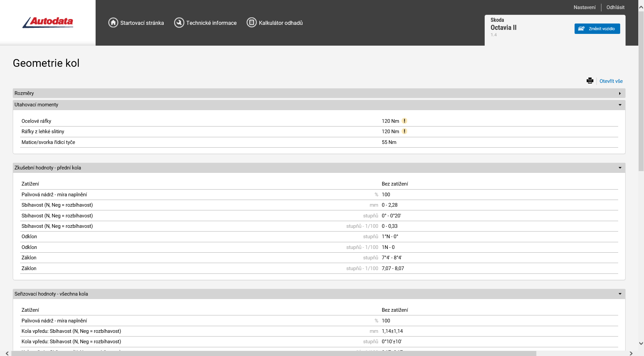
Task: Click the home icon for Startovací stránka
Action: click(x=113, y=22)
